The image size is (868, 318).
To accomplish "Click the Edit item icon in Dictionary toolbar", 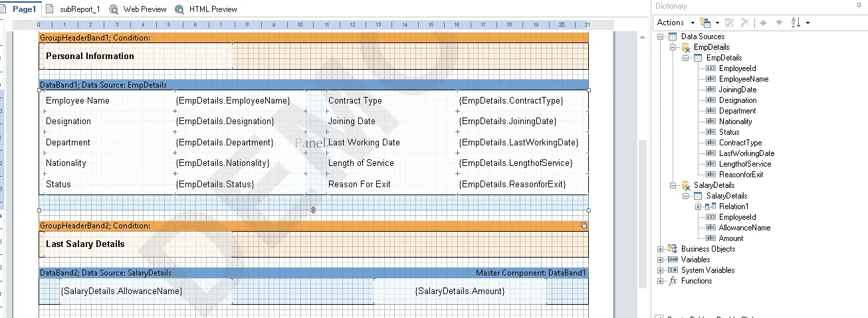I will click(x=729, y=23).
